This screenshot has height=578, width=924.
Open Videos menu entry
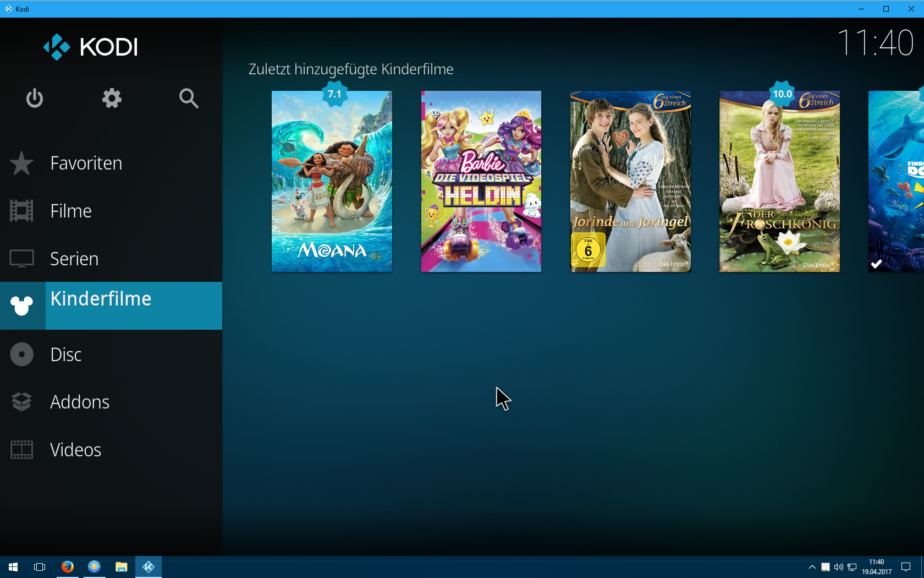click(x=111, y=450)
